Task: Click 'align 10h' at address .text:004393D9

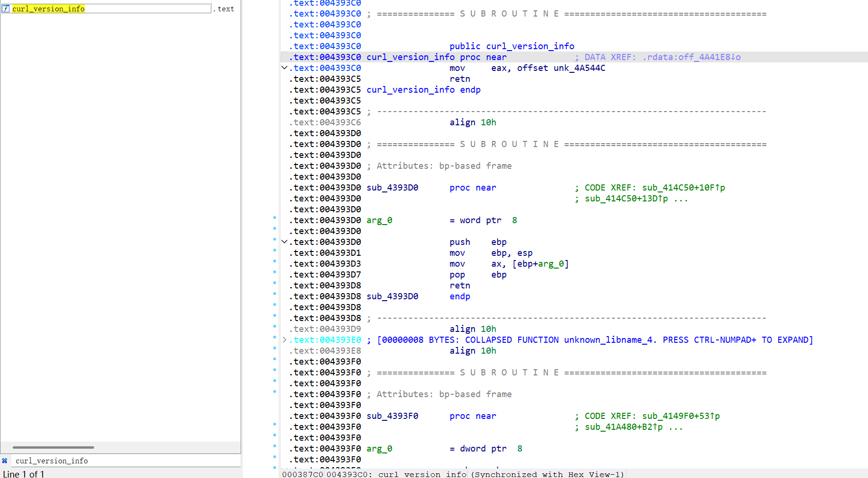Action: (x=473, y=329)
